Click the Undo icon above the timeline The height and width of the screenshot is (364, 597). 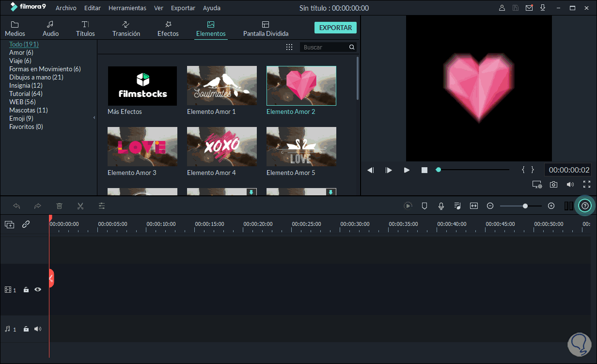(16, 206)
